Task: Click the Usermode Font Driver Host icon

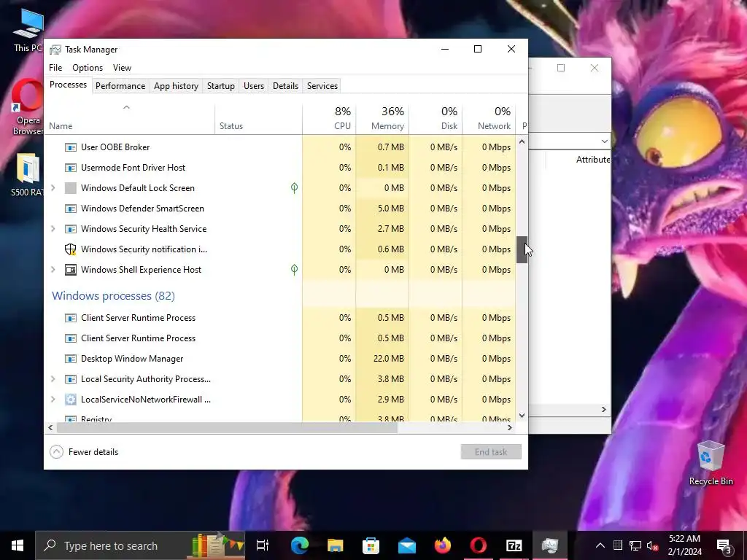Action: (x=71, y=168)
